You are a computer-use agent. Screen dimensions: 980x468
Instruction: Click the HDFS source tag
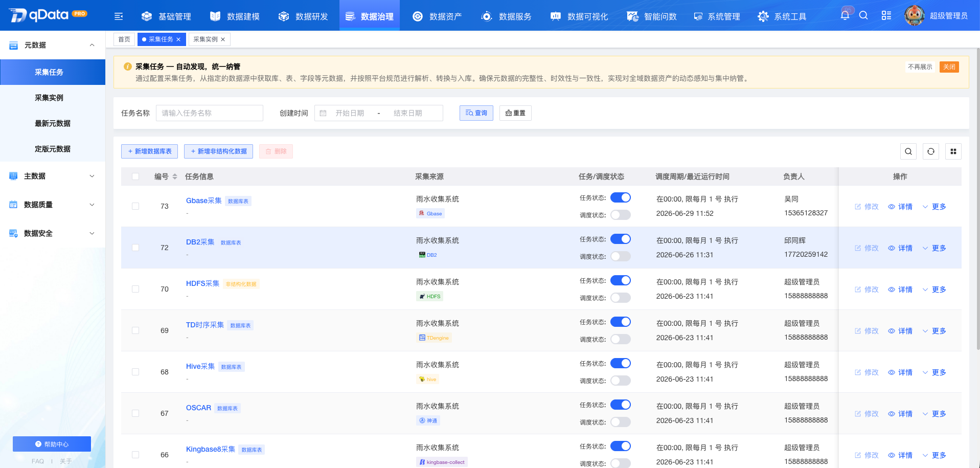[x=429, y=296]
